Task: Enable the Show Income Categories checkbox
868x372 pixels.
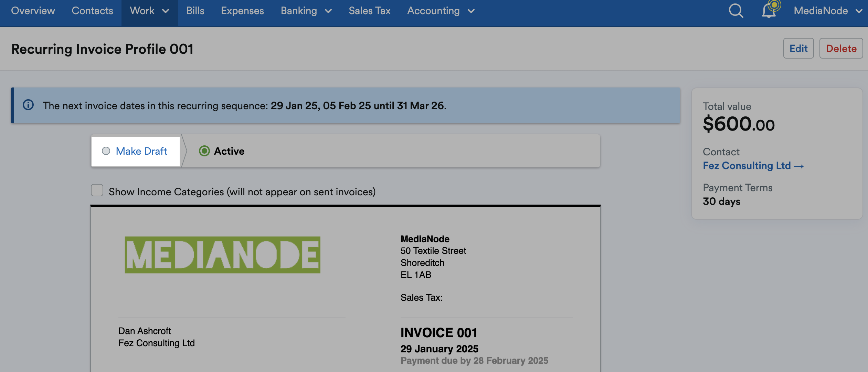Action: tap(97, 190)
